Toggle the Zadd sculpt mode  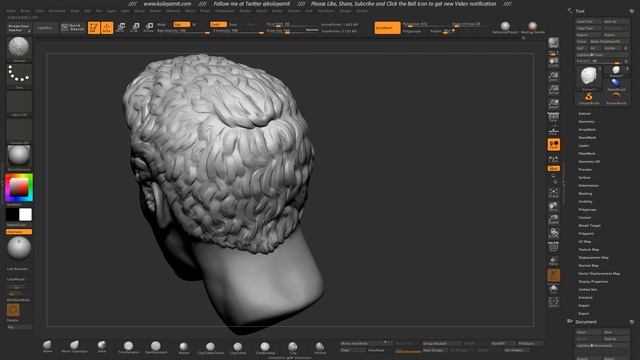[218, 24]
